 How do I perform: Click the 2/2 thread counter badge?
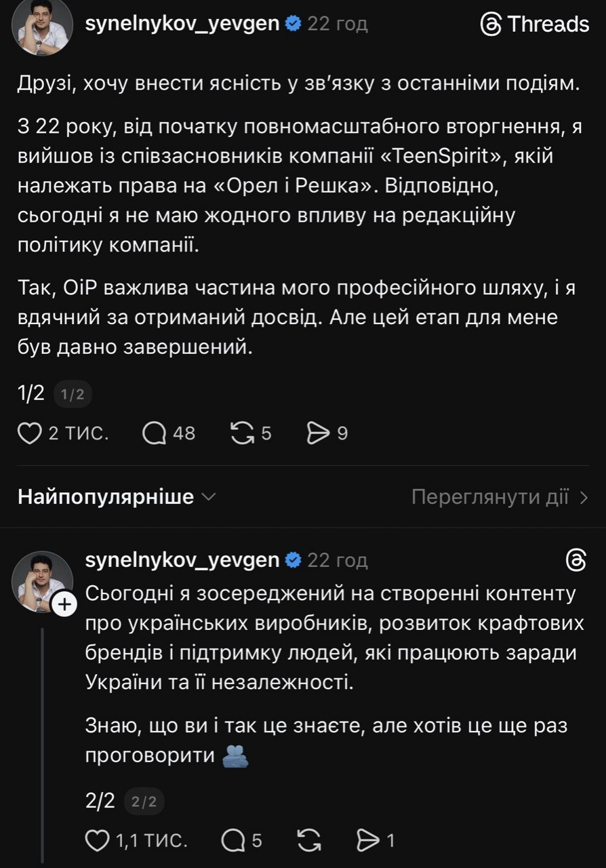pyautogui.click(x=144, y=802)
